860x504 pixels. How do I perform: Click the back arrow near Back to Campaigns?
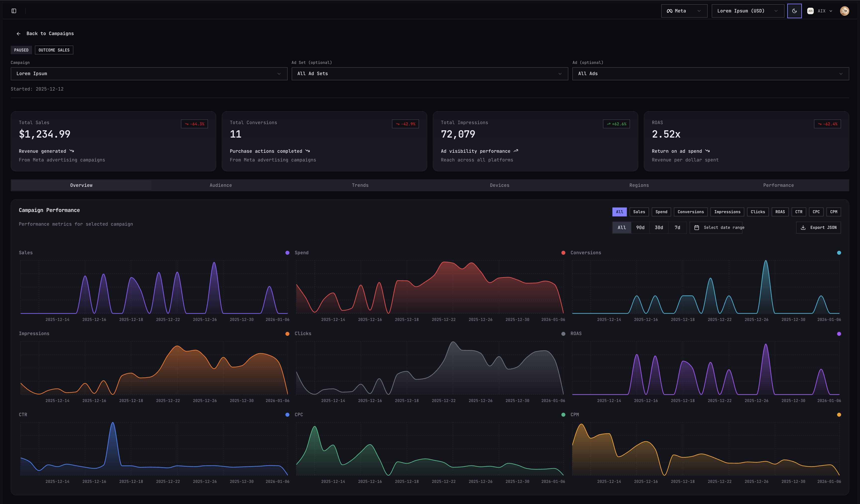(19, 33)
